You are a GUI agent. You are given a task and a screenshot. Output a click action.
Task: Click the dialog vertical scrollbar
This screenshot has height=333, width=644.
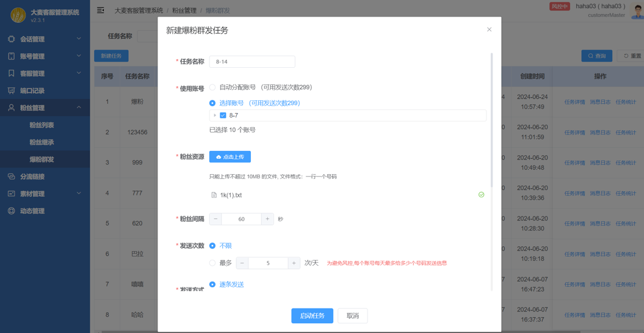pyautogui.click(x=491, y=119)
